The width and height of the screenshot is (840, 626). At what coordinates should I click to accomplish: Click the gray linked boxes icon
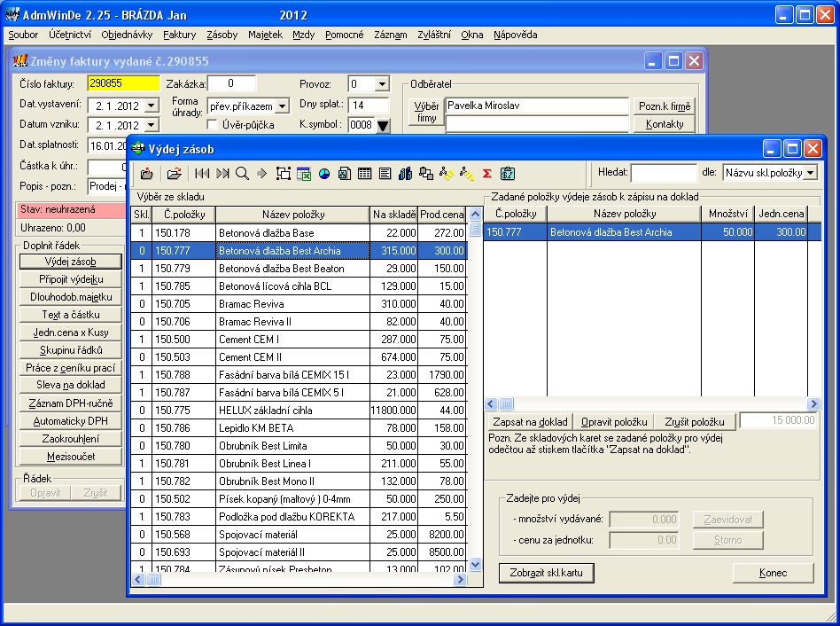(x=426, y=174)
